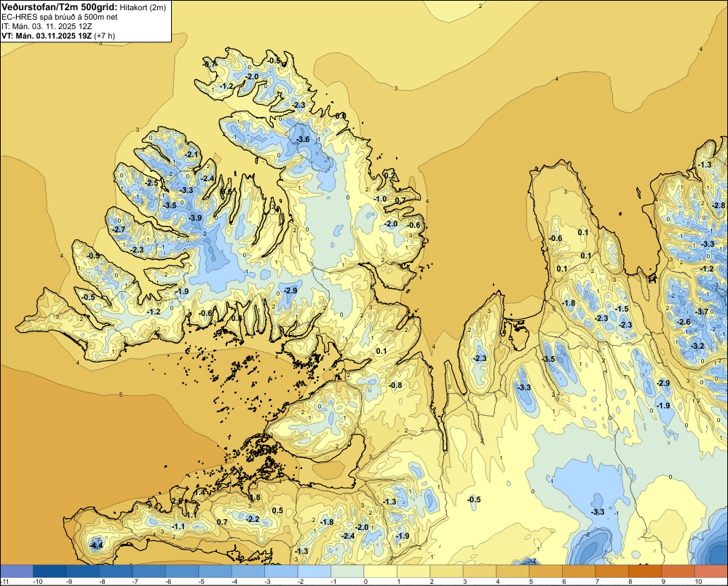Image resolution: width=728 pixels, height=586 pixels.
Task: Click the title text 'Veðurstofan/T2m 500grid:'
Action: click(60, 7)
